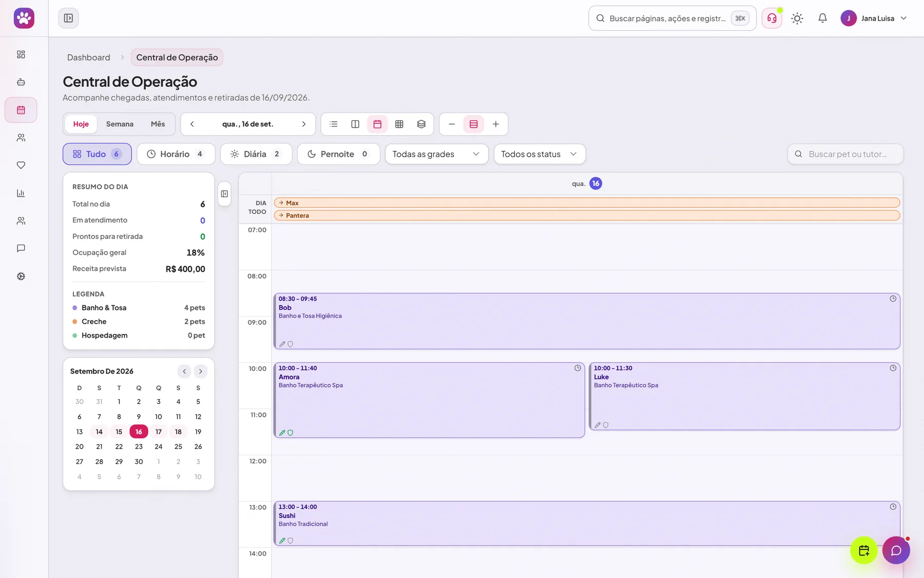
Task: Switch to Semana view
Action: pyautogui.click(x=120, y=124)
